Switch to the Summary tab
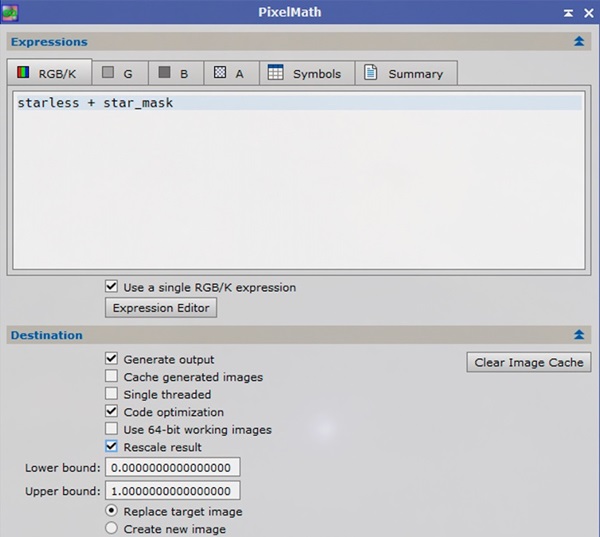Screen dimensions: 600x537 click(406, 73)
